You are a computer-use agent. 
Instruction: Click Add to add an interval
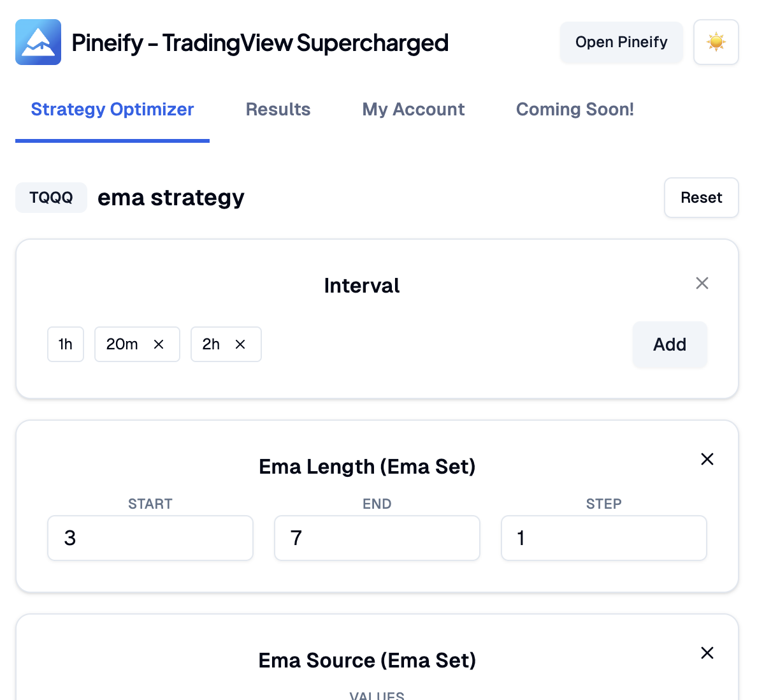coord(669,344)
